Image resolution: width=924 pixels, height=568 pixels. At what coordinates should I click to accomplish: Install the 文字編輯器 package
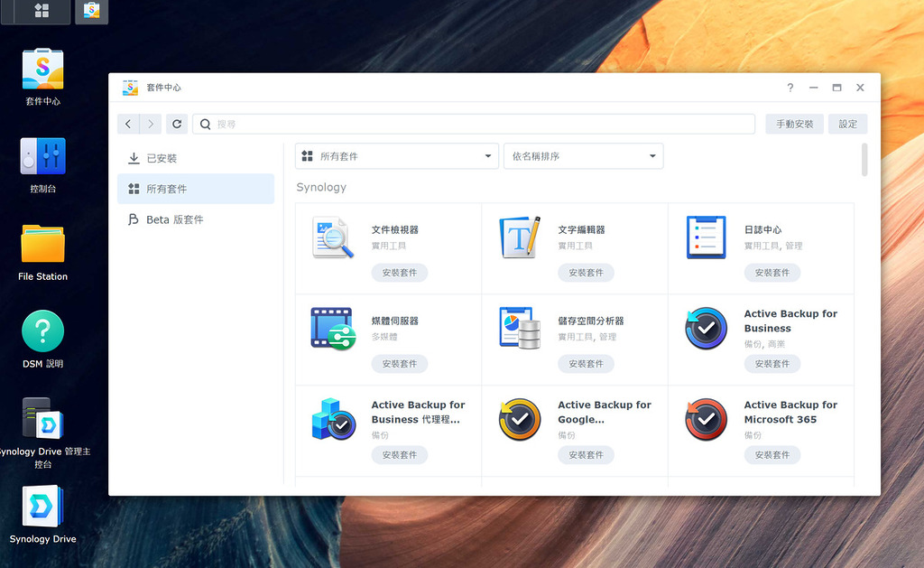coord(586,273)
